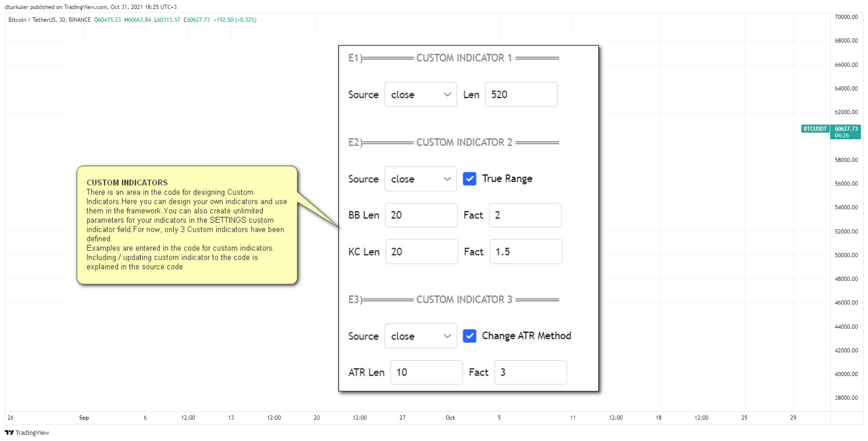Viewport: 868px width, 441px height.
Task: Click the CUSTOM INDICATORS note heading
Action: click(127, 182)
